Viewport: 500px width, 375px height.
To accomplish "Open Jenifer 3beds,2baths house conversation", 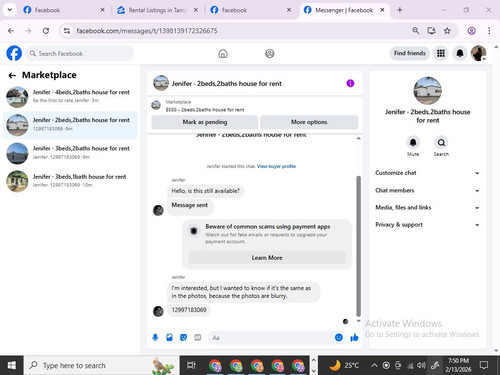I will pyautogui.click(x=70, y=153).
